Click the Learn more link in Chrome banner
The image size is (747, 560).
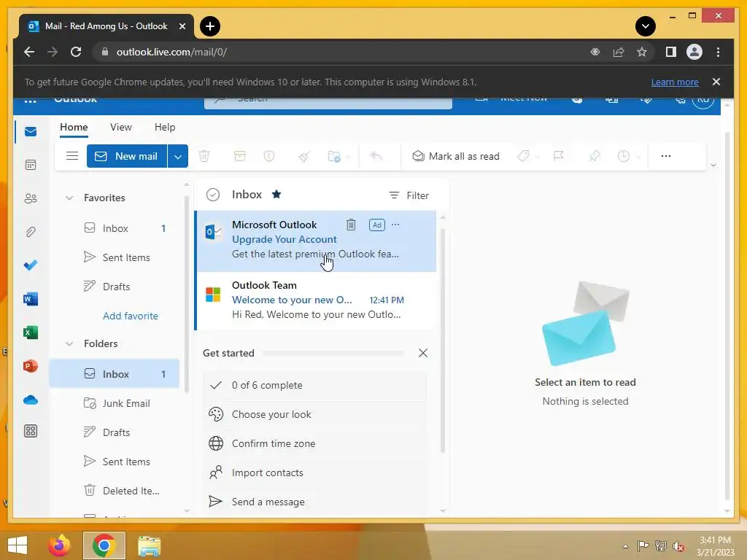pos(675,82)
